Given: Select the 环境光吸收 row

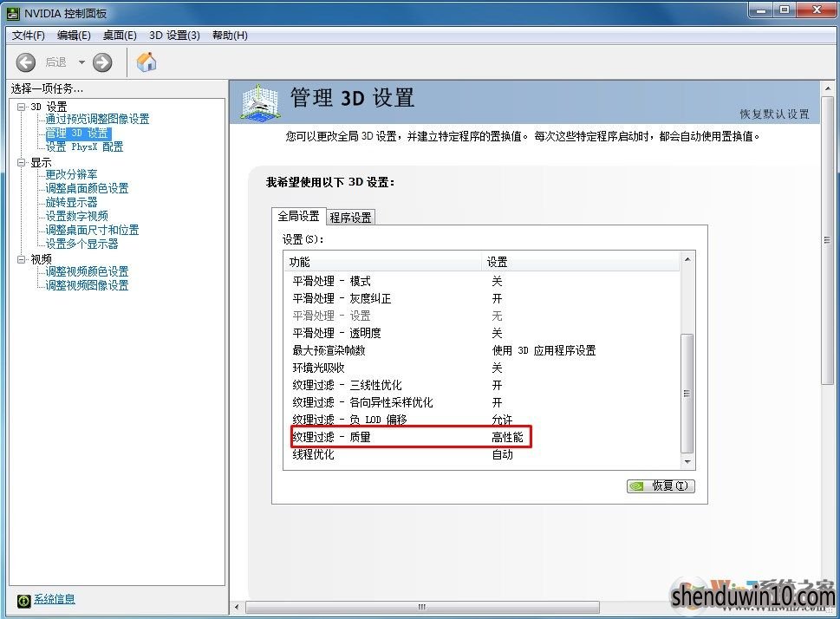Looking at the screenshot, I should (481, 368).
